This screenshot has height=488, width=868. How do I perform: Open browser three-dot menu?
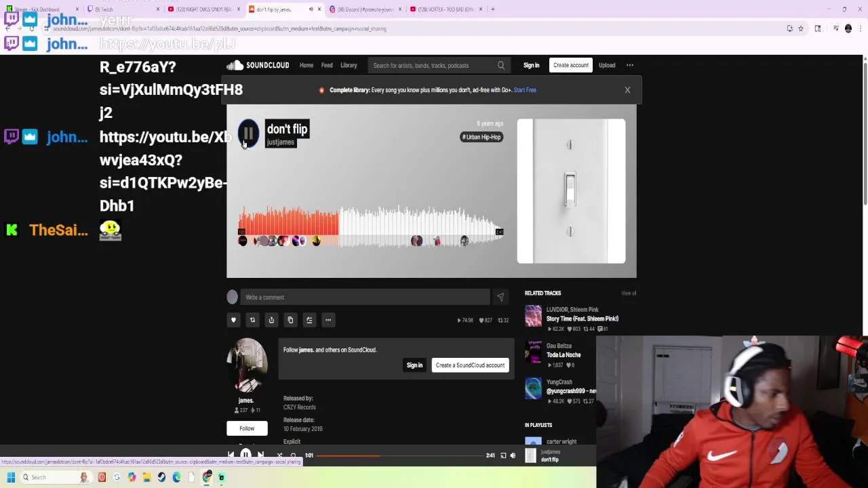[861, 28]
